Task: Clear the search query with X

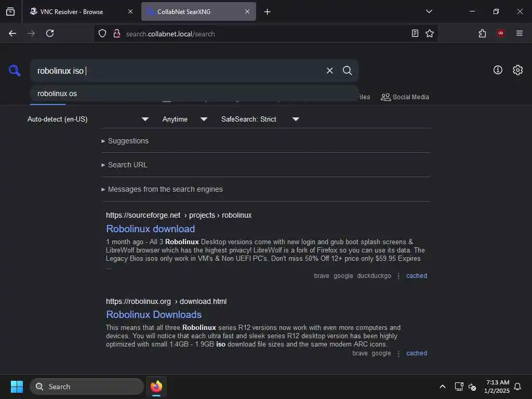Action: point(329,71)
